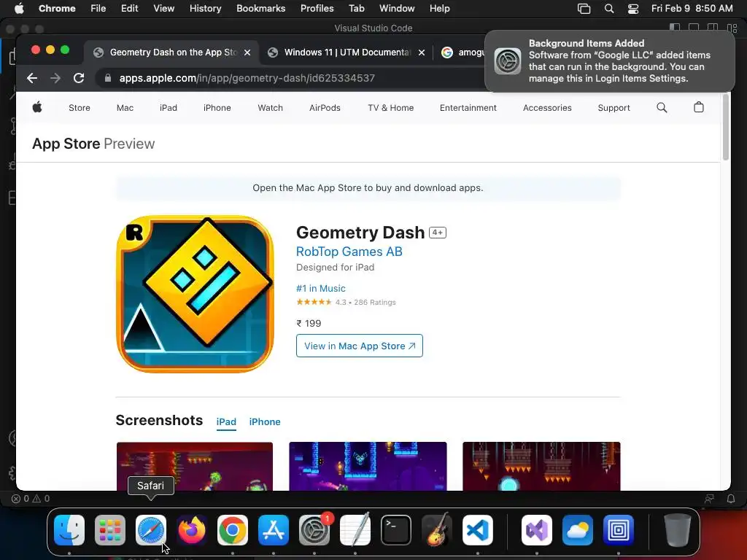
Task: Launch Safari from the Dock
Action: tap(151, 530)
